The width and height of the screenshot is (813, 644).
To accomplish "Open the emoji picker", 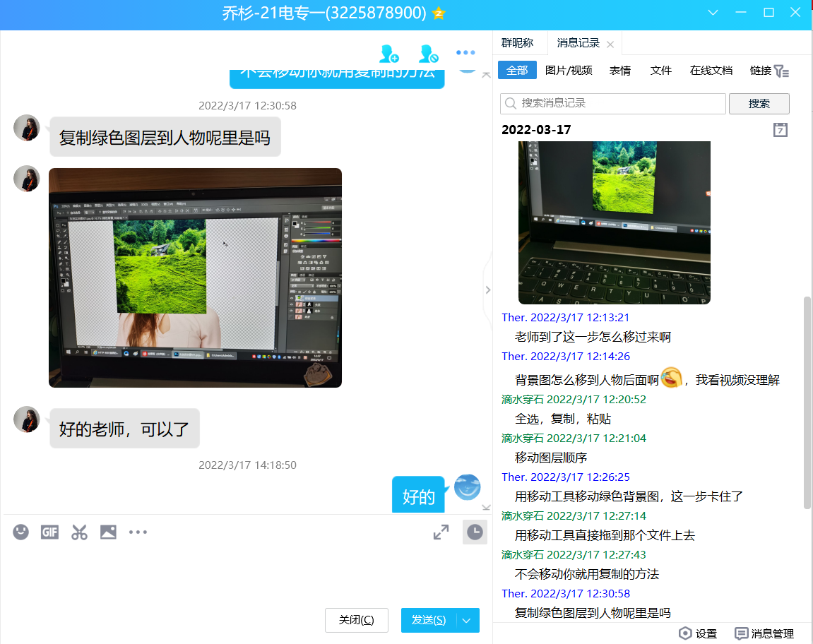I will click(20, 532).
